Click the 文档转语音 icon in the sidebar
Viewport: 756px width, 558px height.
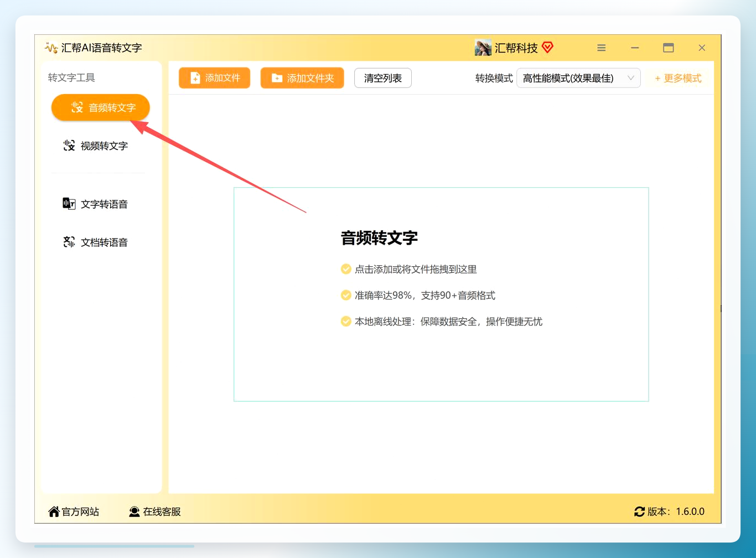69,242
